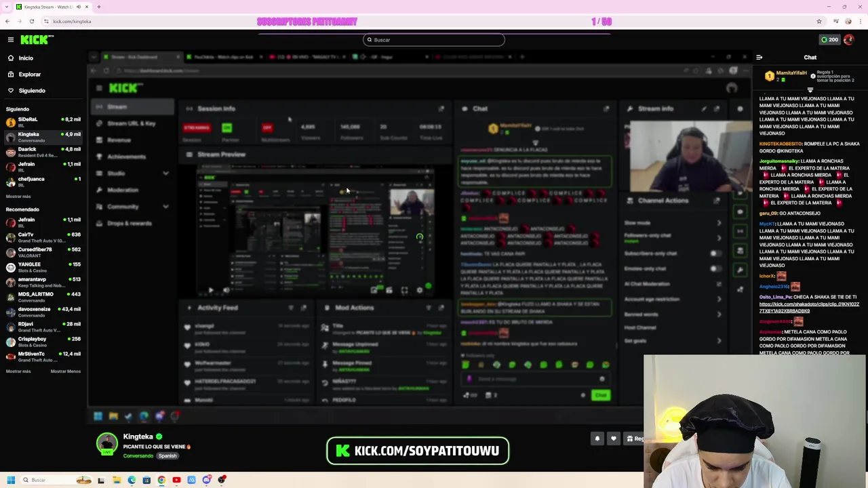Open davooxeneize recommended channel

(43, 312)
